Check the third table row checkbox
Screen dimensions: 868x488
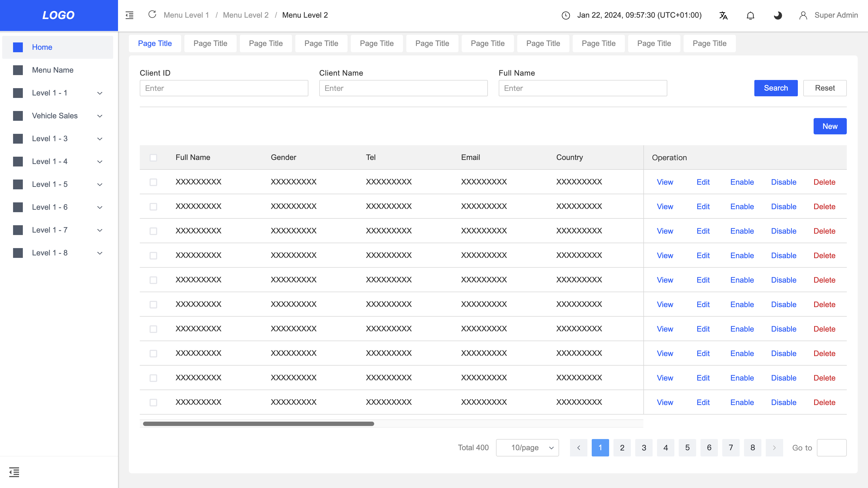153,231
